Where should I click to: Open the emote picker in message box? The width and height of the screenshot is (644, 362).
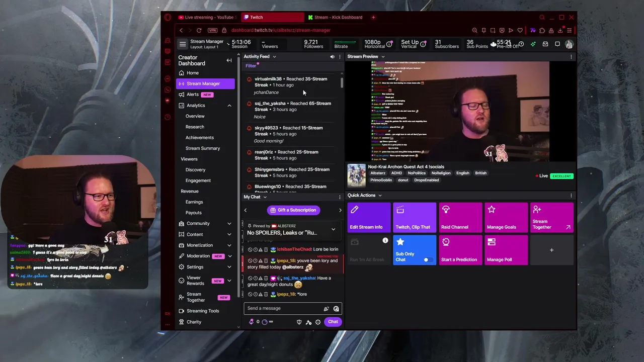tap(336, 308)
